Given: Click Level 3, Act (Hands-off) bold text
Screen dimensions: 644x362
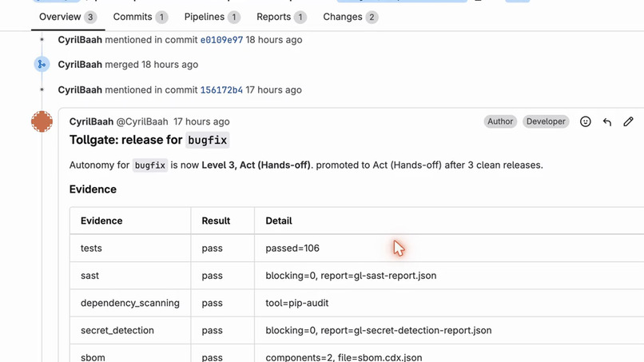Looking at the screenshot, I should tap(256, 165).
